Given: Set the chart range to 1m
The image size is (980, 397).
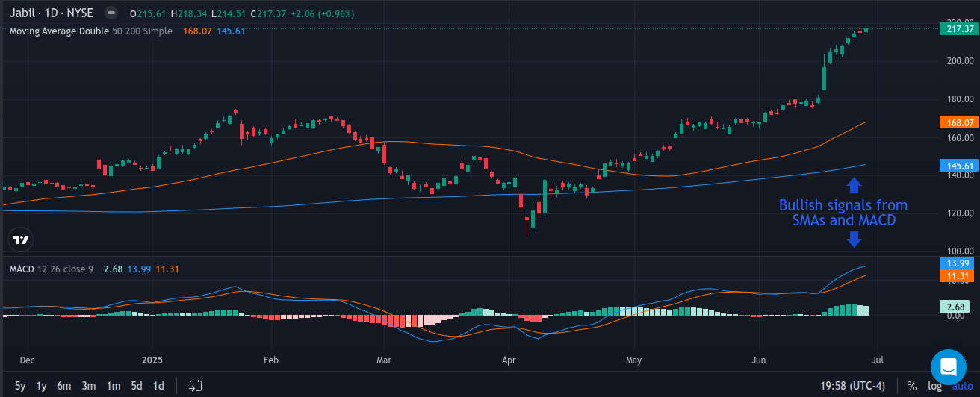Looking at the screenshot, I should (114, 386).
